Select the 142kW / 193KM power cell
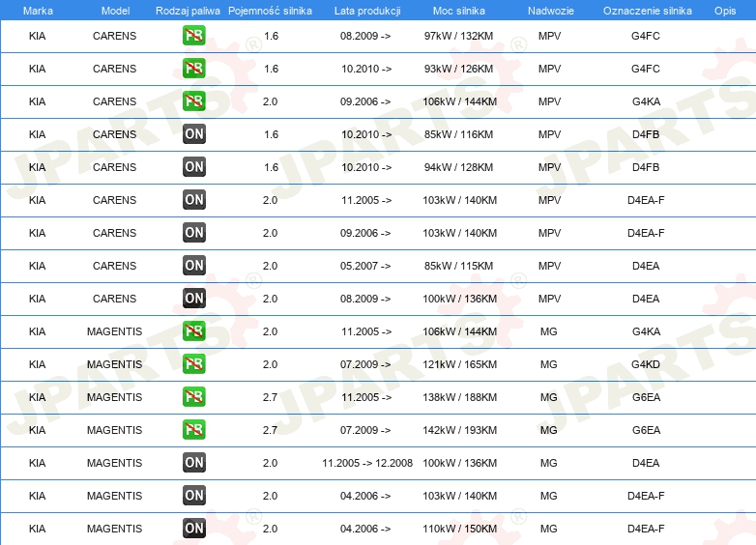 click(459, 430)
